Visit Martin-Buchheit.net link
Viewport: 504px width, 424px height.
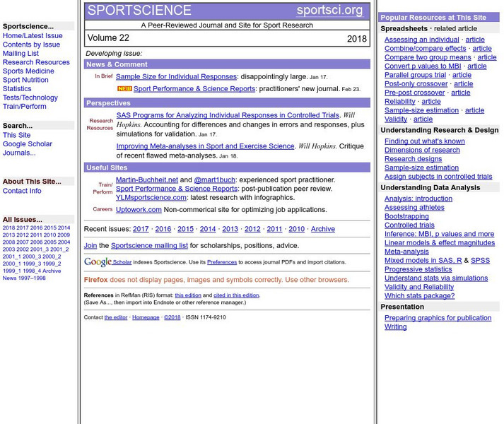coord(147,180)
